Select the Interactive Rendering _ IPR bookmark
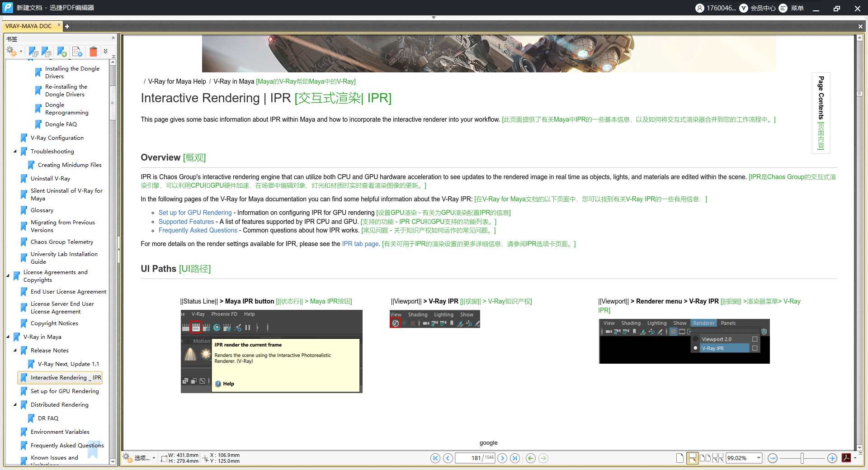The width and height of the screenshot is (868, 470). click(60, 378)
